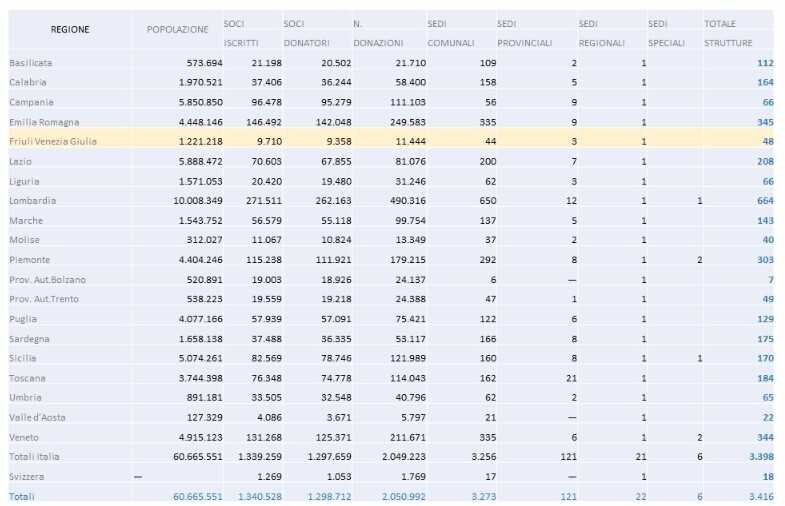Click the blue Totali label in the last row
The image size is (785, 506).
(x=21, y=496)
